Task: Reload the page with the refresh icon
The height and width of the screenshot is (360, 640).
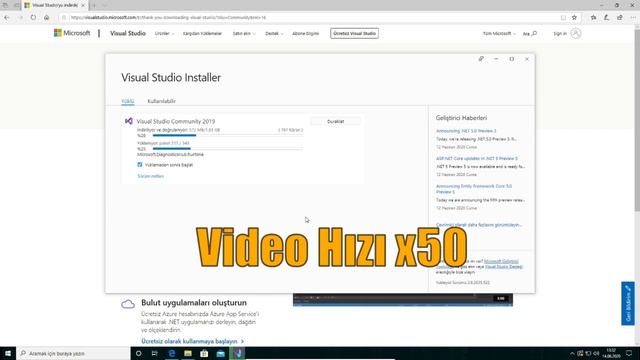Action: pyautogui.click(x=33, y=18)
